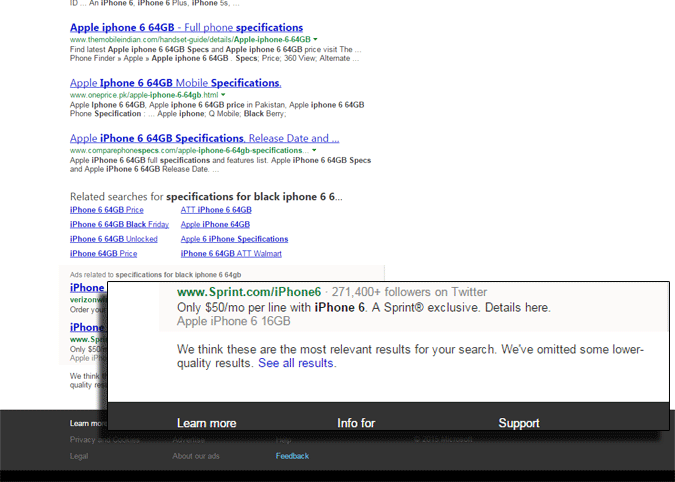Open 'Apple iphone 6 64GB - Full phone specifications' result

tap(186, 28)
